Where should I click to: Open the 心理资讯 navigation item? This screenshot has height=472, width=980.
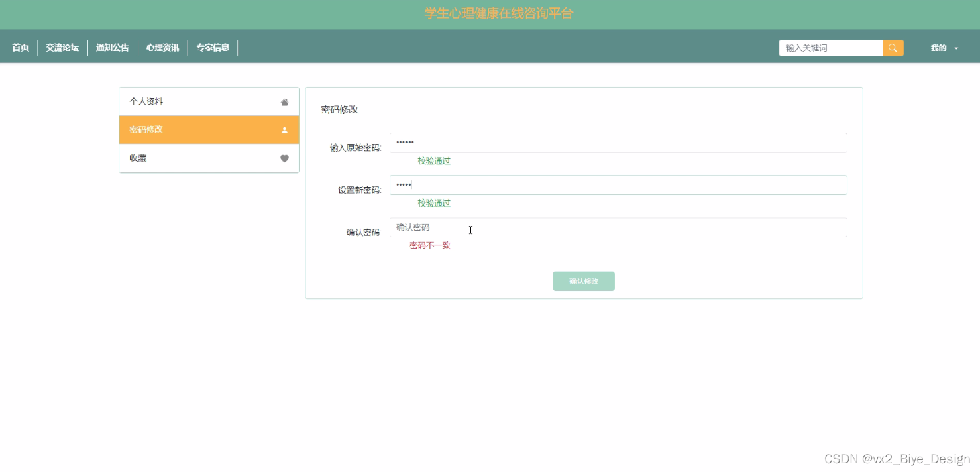coord(163,48)
